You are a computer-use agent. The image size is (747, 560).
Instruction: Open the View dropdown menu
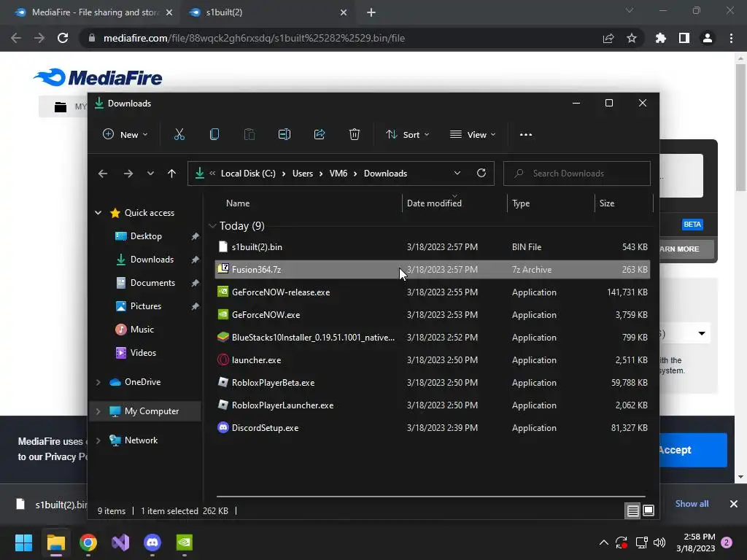click(473, 135)
